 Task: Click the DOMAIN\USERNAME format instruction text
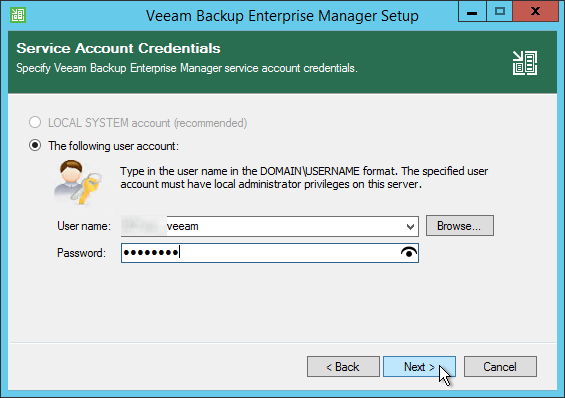point(304,178)
